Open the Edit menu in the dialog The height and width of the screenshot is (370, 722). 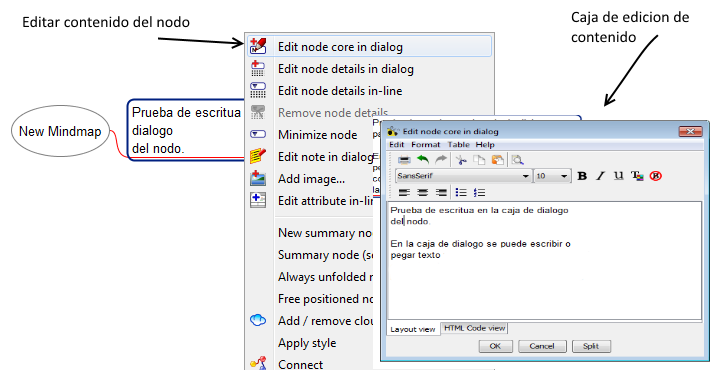(x=396, y=145)
